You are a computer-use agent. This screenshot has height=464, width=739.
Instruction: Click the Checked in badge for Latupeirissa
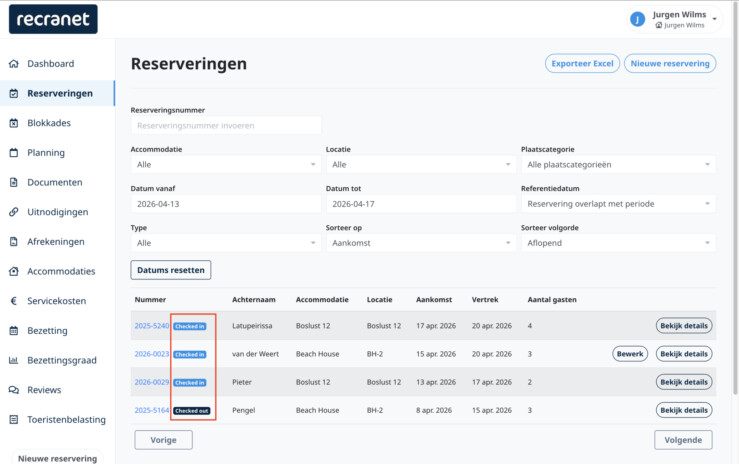coord(189,326)
